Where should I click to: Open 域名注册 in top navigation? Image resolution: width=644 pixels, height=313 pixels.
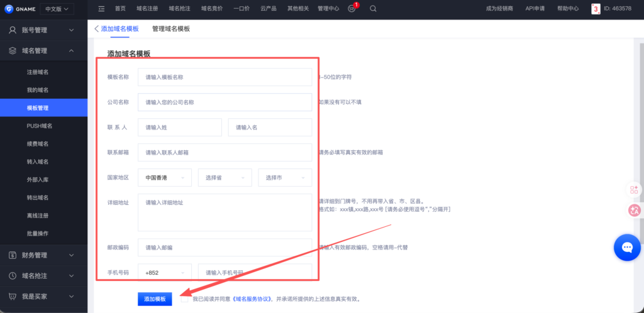click(x=147, y=9)
